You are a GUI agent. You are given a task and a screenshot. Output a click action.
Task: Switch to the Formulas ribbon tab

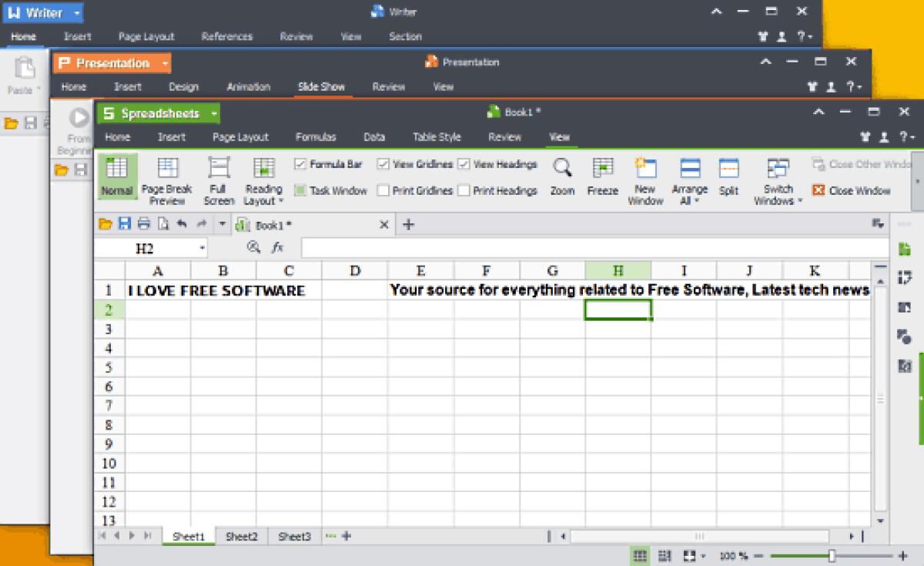(316, 136)
